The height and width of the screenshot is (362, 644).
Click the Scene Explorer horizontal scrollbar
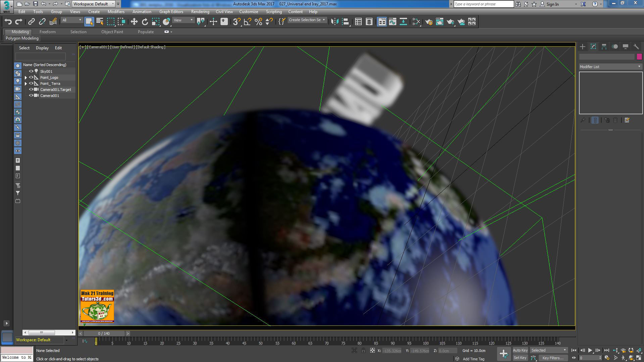click(49, 332)
